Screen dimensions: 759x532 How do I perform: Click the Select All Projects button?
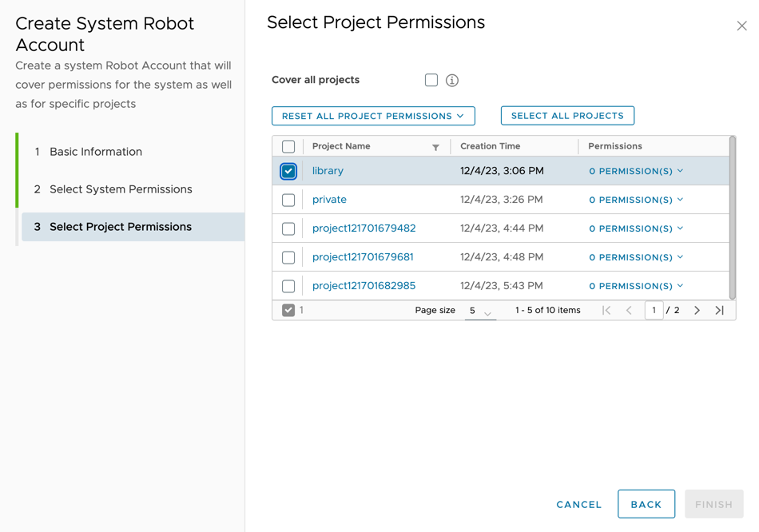coord(567,115)
